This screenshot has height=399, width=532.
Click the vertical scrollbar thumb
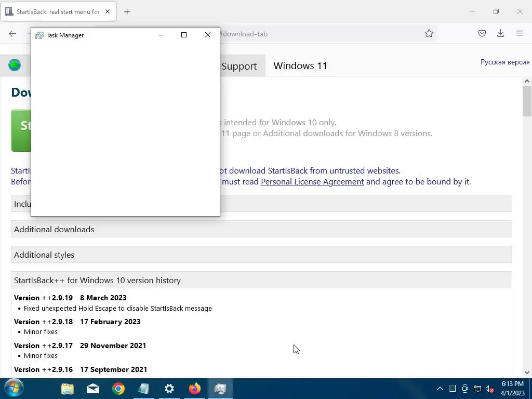(527, 101)
